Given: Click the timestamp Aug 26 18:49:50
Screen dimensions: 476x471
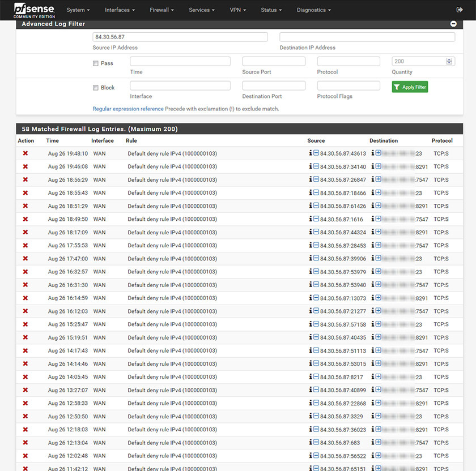Looking at the screenshot, I should coord(67,219).
